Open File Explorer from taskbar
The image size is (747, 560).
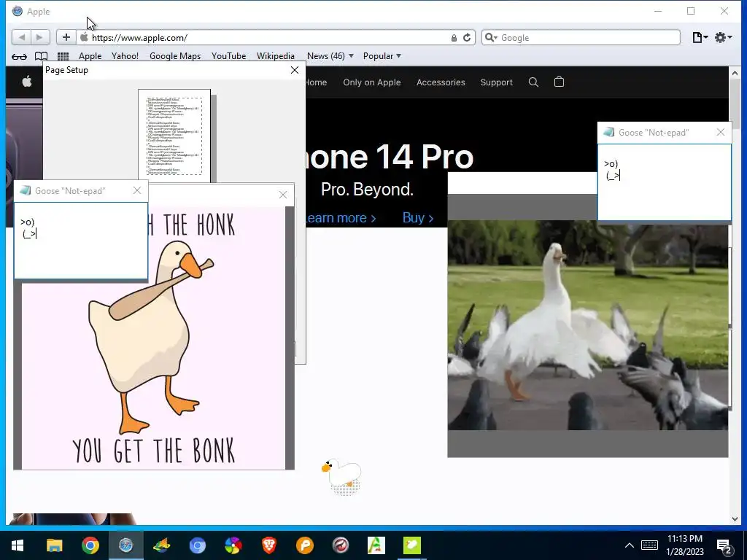pyautogui.click(x=54, y=545)
